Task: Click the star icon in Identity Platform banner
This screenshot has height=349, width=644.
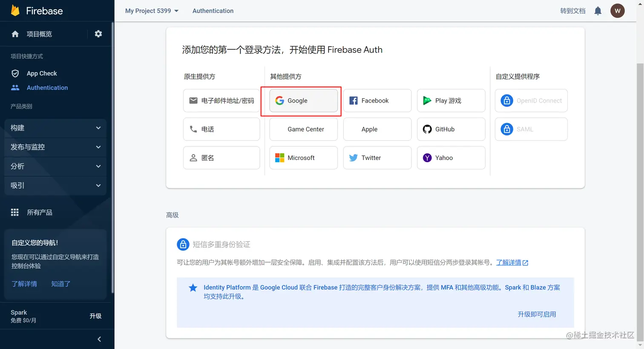Action: pyautogui.click(x=193, y=288)
